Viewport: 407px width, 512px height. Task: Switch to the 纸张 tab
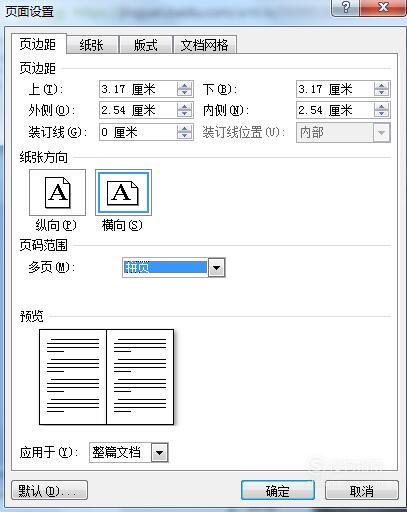[x=92, y=45]
